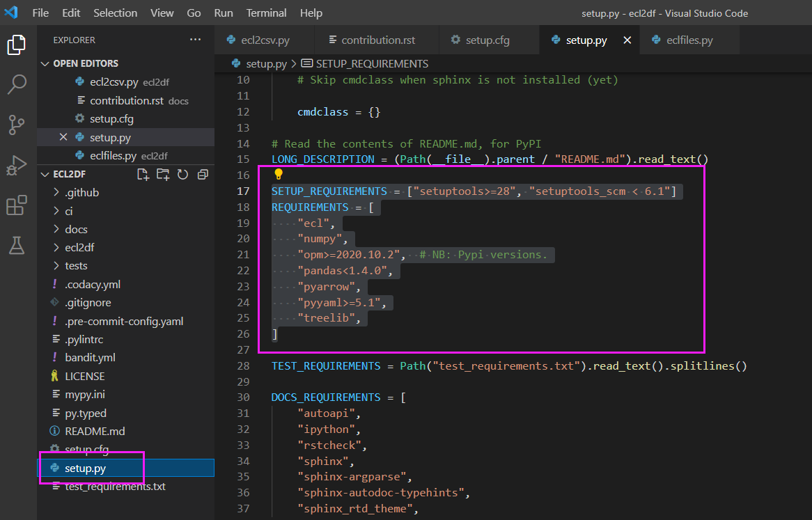Screen dimensions: 812x520
Task: Open .pylintrc file
Action: (x=126, y=340)
